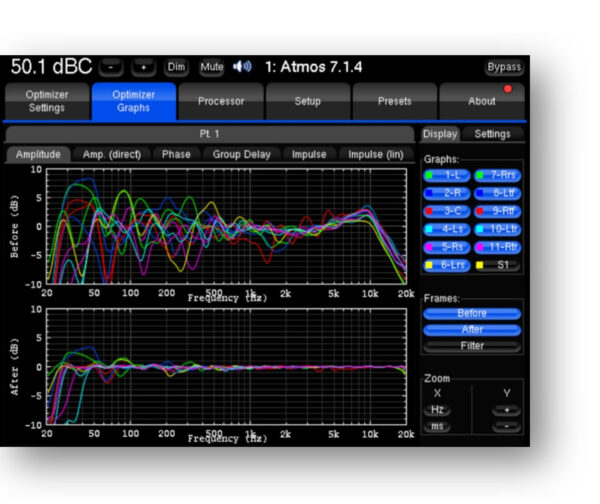The image size is (600, 504).
Task: Open the Setup tab
Action: (x=308, y=101)
